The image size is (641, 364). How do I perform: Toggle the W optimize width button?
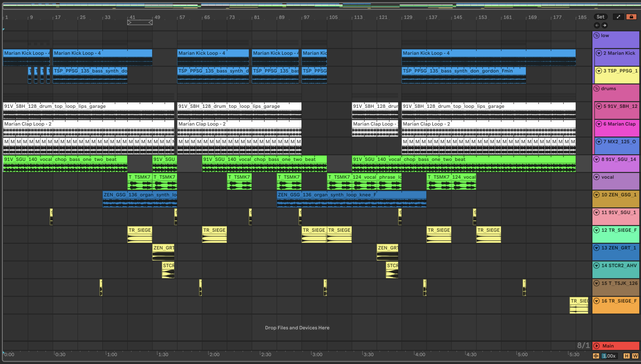tap(635, 356)
